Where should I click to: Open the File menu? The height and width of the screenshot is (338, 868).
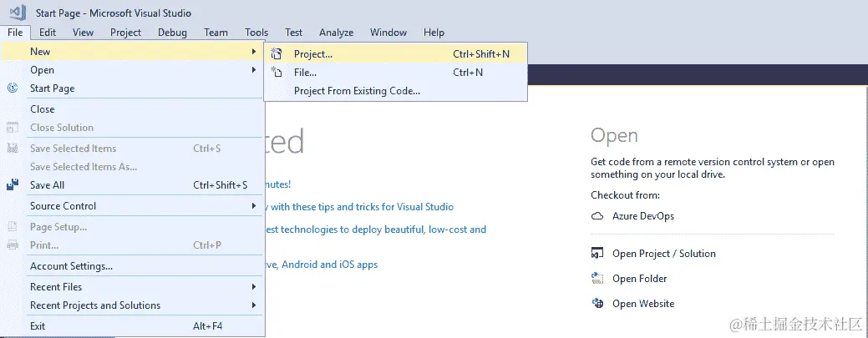pos(16,33)
